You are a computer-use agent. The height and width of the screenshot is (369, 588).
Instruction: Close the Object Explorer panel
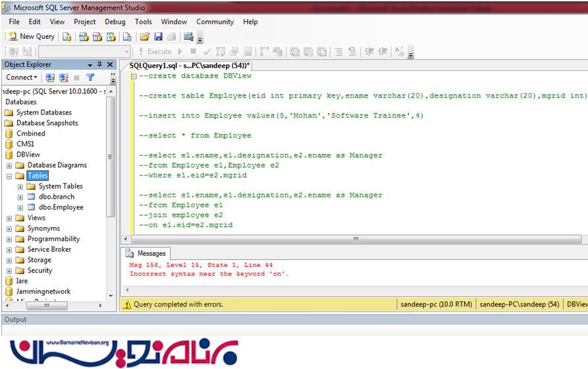110,64
